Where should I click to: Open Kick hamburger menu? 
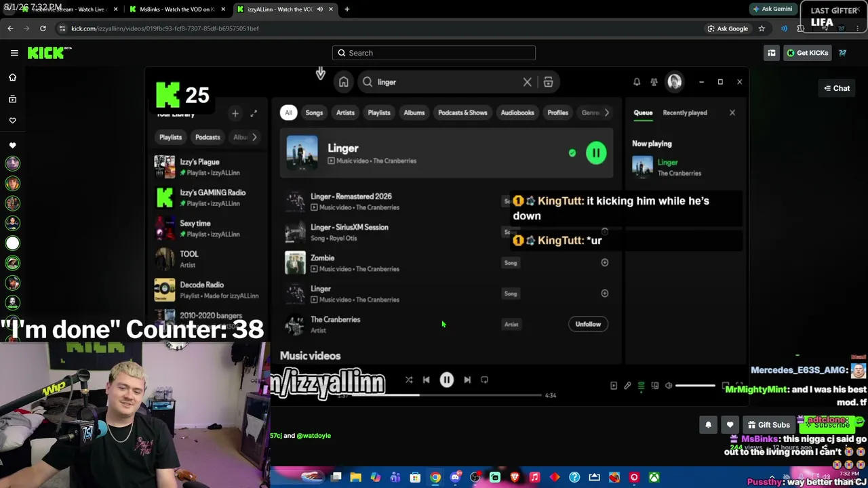tap(14, 53)
